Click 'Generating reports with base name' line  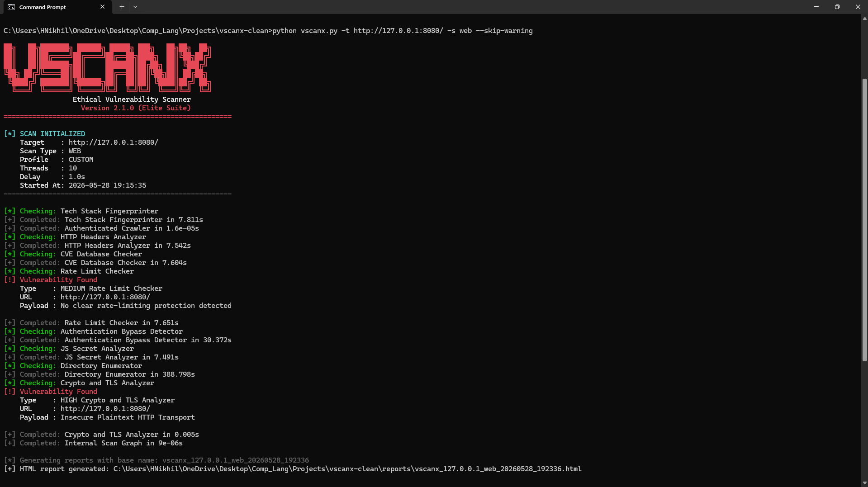[157, 460]
